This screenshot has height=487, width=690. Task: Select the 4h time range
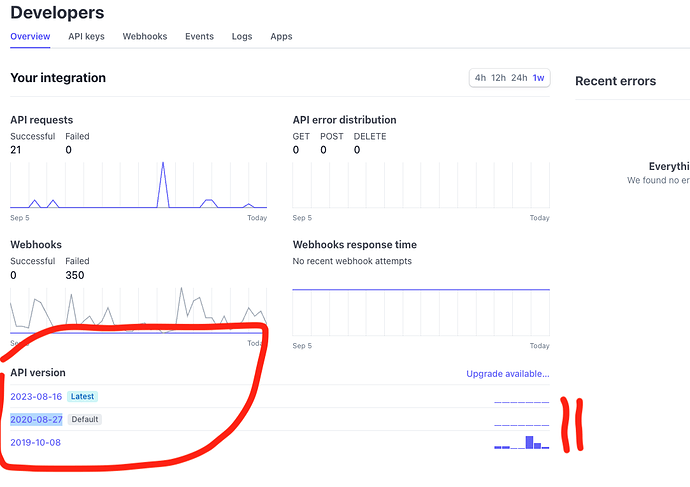click(x=480, y=78)
